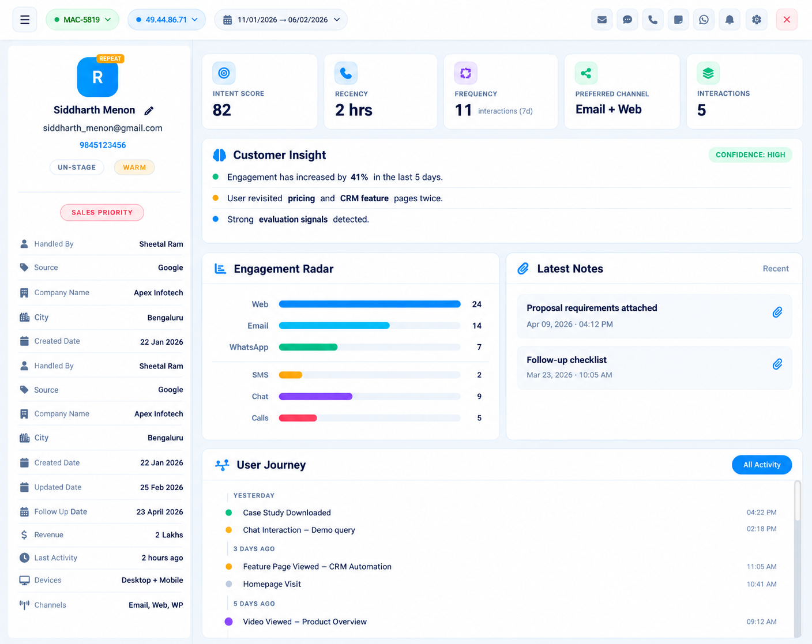
Task: Click the WhatsApp icon in top bar
Action: (704, 20)
